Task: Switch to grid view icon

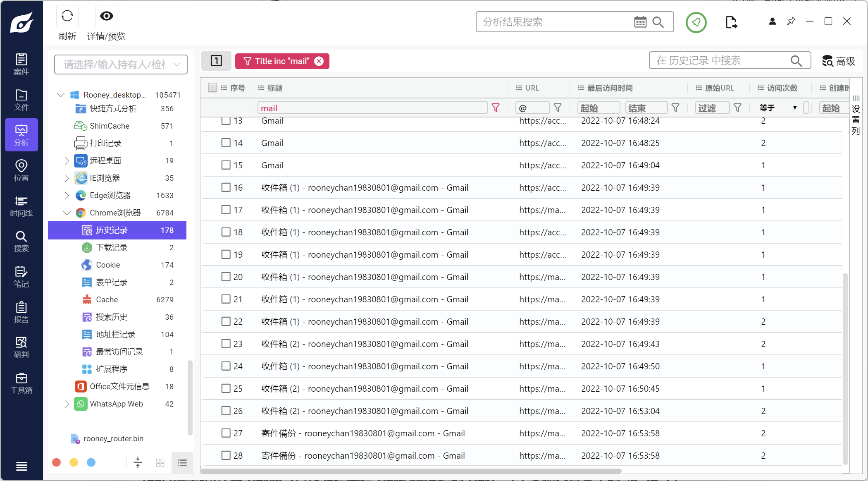Action: click(160, 462)
